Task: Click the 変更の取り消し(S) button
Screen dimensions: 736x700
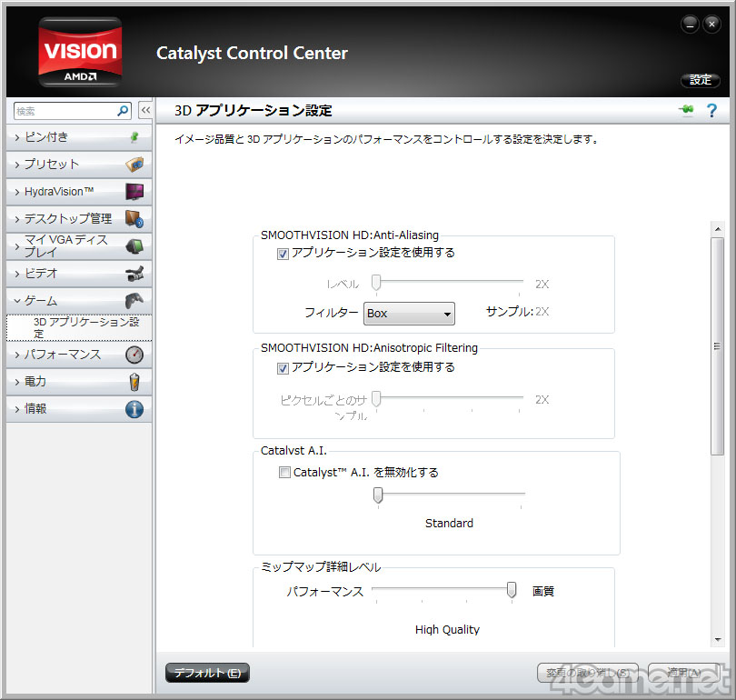Action: point(588,673)
